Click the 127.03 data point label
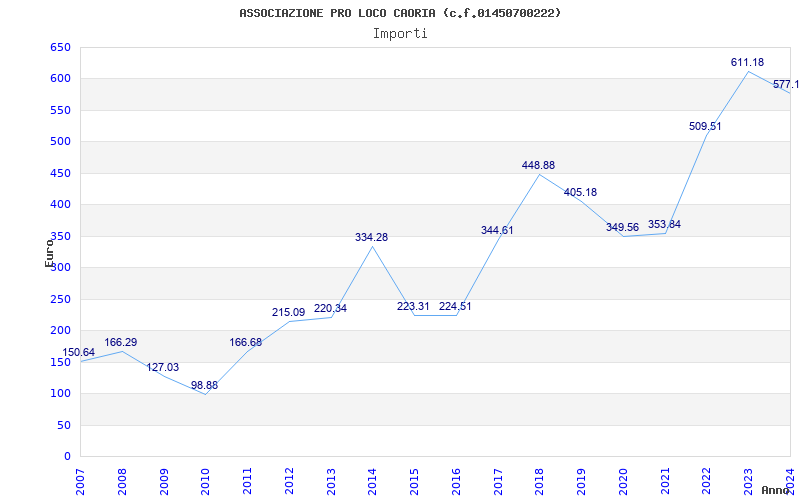 (163, 367)
